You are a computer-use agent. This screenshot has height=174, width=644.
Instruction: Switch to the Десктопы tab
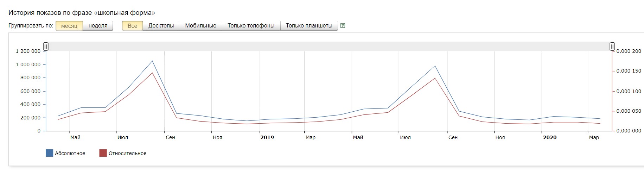tap(161, 26)
